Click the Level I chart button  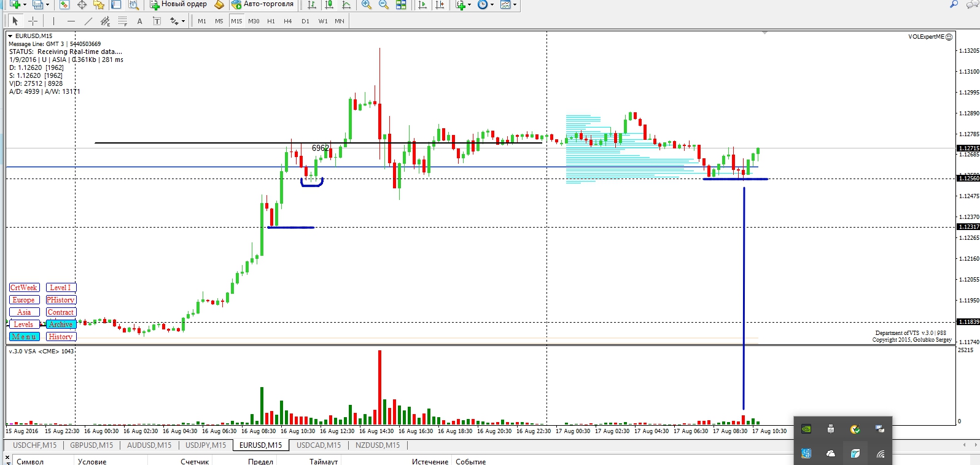61,288
